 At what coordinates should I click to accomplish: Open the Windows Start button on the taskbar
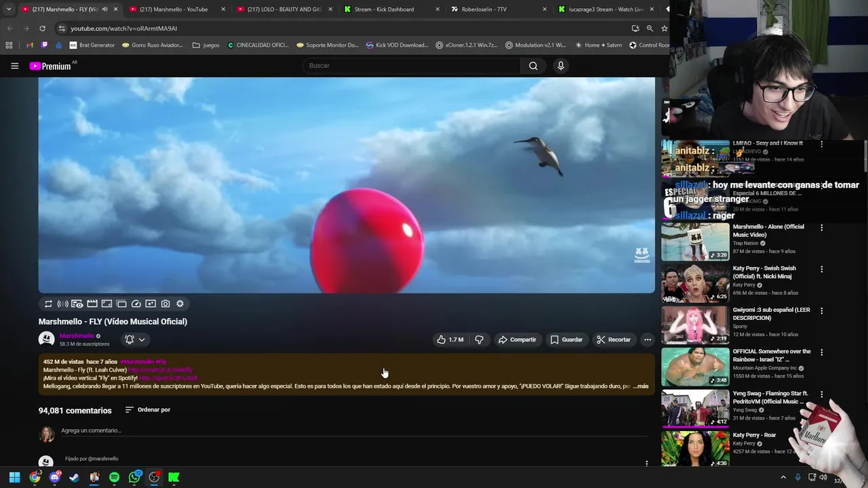click(14, 477)
